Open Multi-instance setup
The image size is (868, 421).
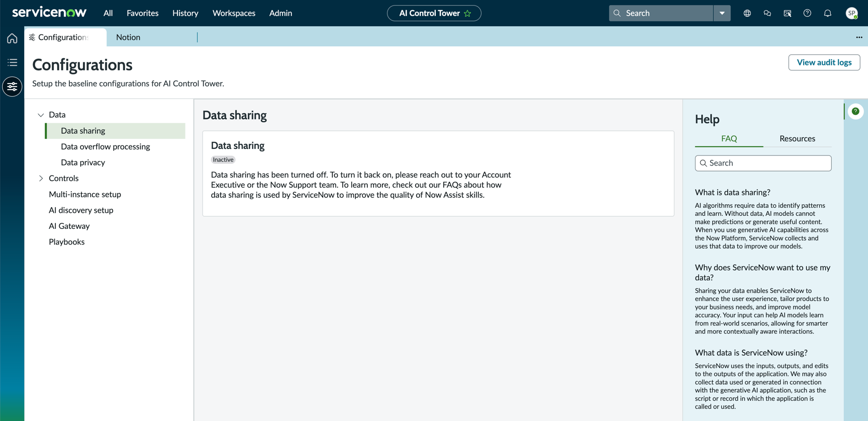tap(85, 194)
